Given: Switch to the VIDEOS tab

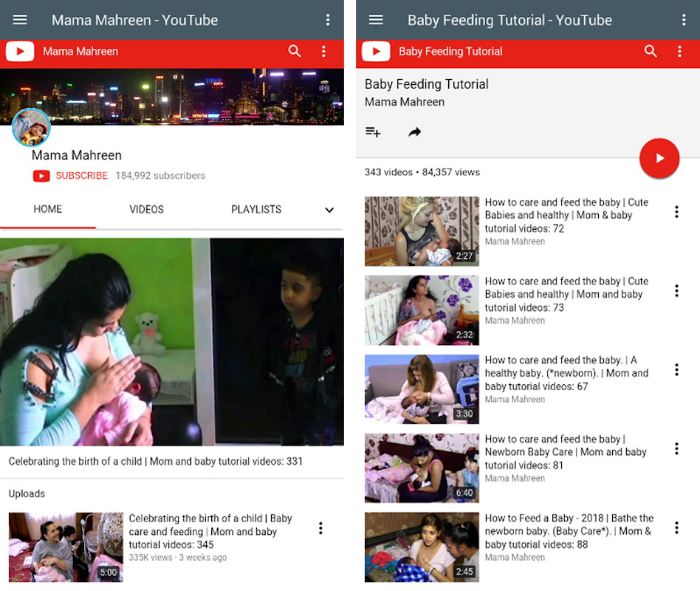Looking at the screenshot, I should tap(146, 209).
